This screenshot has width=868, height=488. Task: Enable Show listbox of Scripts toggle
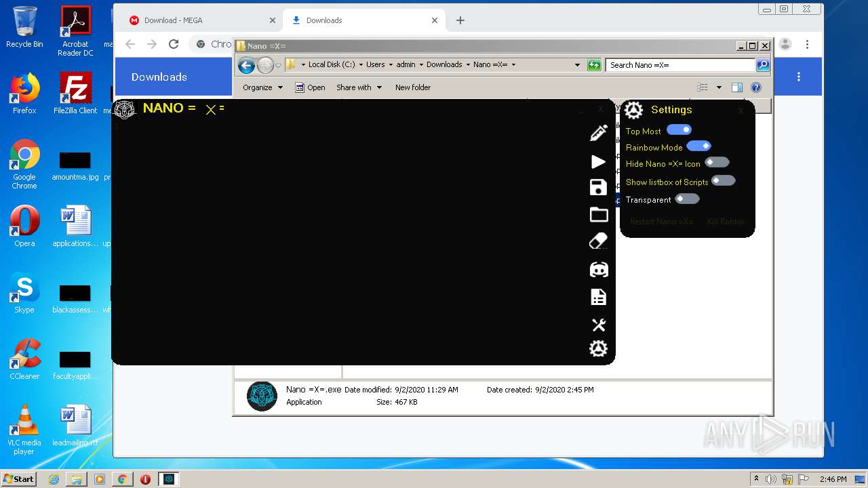pyautogui.click(x=723, y=180)
